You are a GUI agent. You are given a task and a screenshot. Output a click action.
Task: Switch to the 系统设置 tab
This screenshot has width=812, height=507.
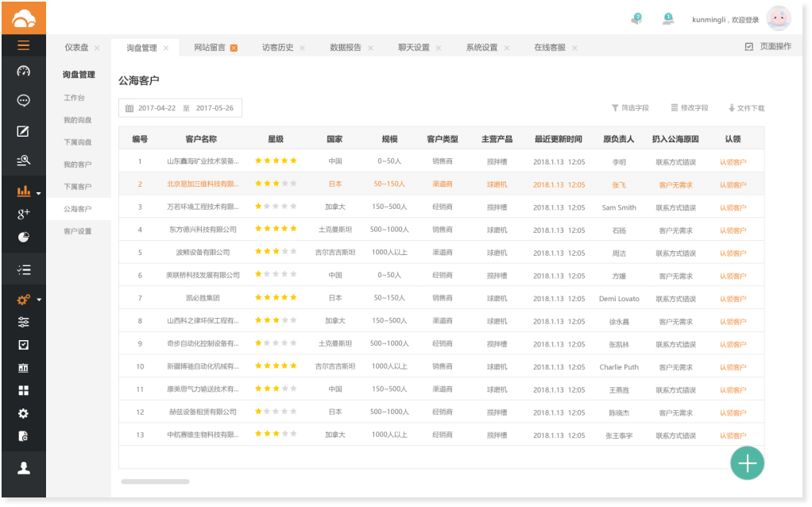coord(481,48)
